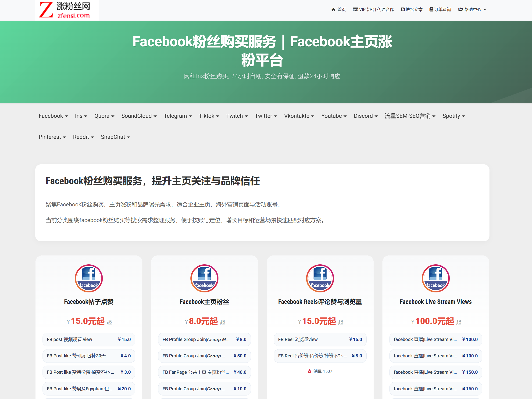Open Facebook Reels评论赞与浏览量 card title
Image resolution: width=532 pixels, height=399 pixels.
click(x=320, y=302)
